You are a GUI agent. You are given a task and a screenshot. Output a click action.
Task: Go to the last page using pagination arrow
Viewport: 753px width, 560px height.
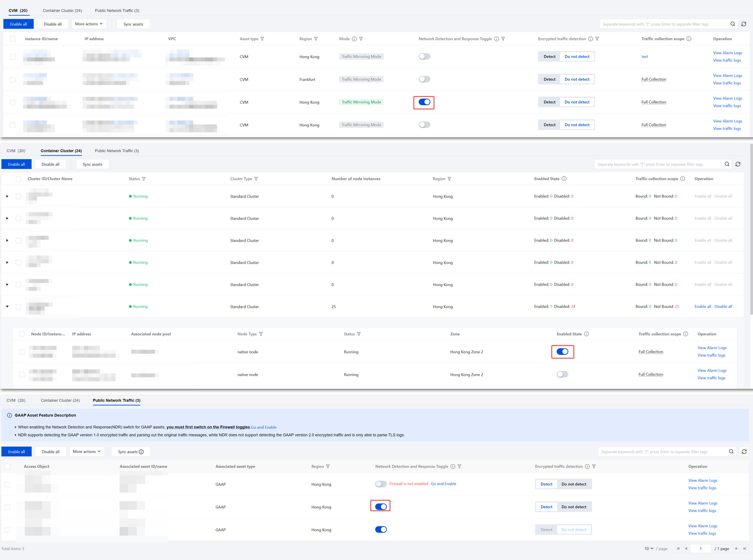tap(744, 549)
